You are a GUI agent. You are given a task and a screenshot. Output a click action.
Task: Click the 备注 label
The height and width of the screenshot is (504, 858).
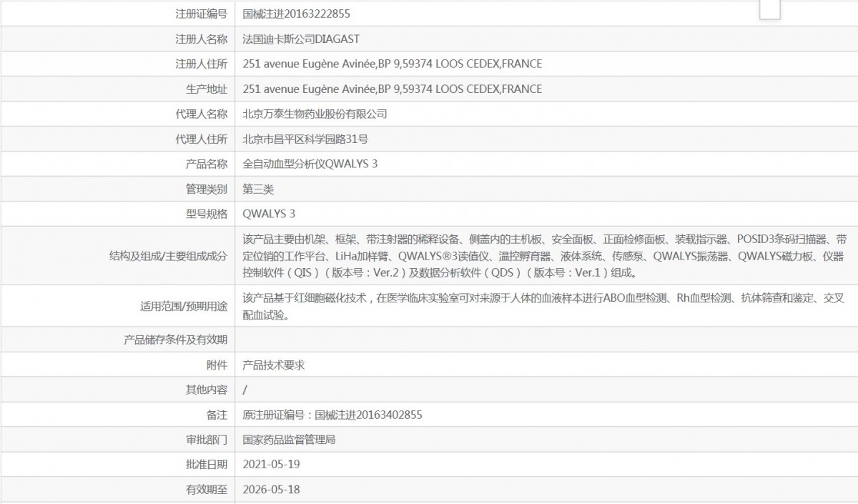point(217,415)
